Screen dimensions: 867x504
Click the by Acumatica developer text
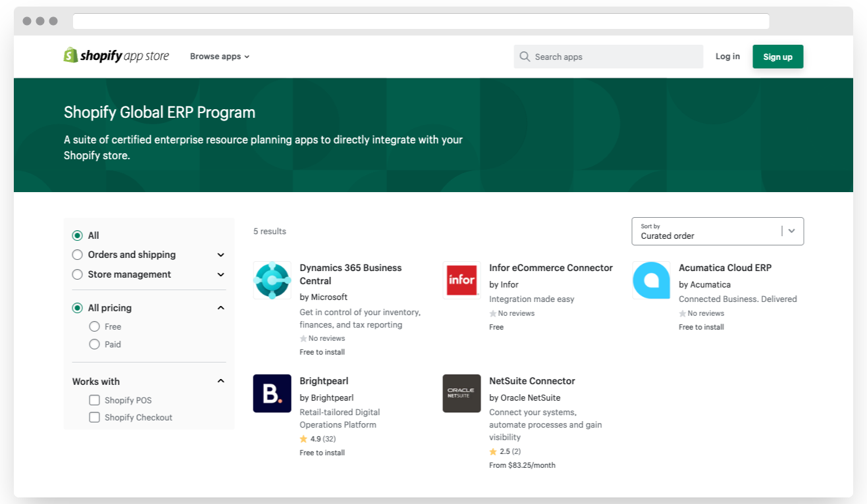704,284
